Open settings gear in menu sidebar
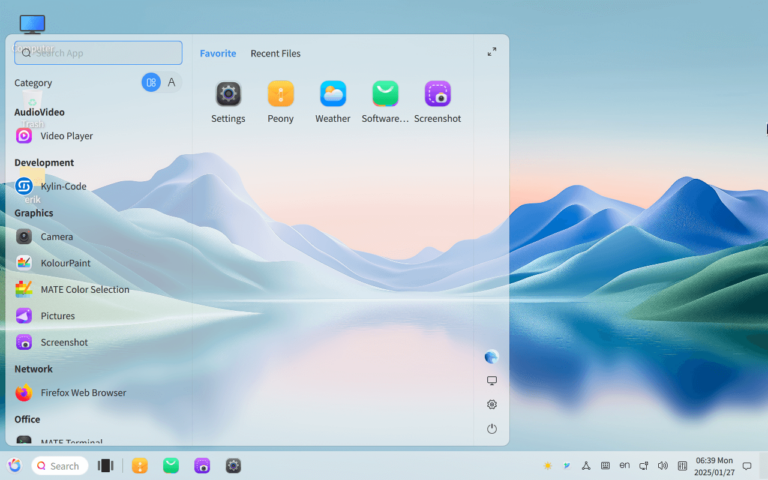 [492, 405]
